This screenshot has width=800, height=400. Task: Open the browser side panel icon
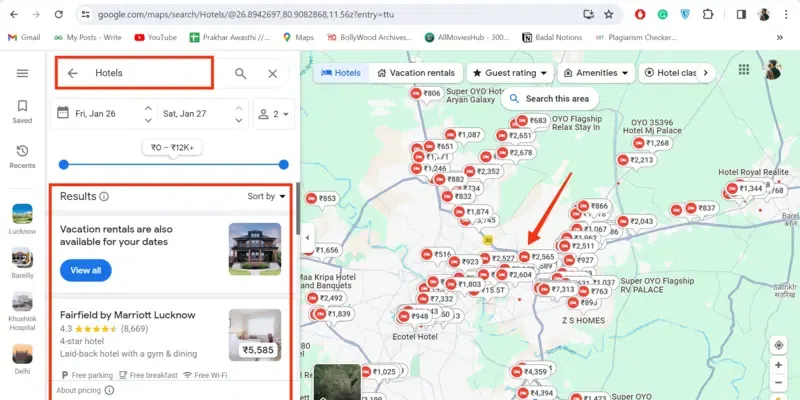741,14
